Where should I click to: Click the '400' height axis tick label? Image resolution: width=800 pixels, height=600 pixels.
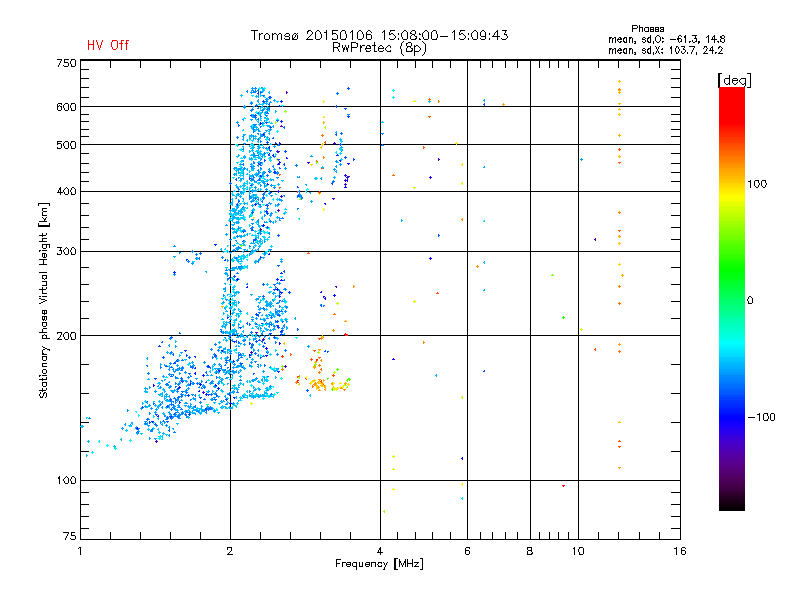66,191
